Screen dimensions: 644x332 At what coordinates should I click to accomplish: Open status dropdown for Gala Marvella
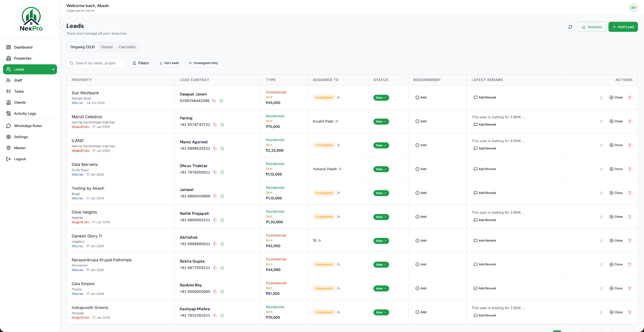pos(381,169)
